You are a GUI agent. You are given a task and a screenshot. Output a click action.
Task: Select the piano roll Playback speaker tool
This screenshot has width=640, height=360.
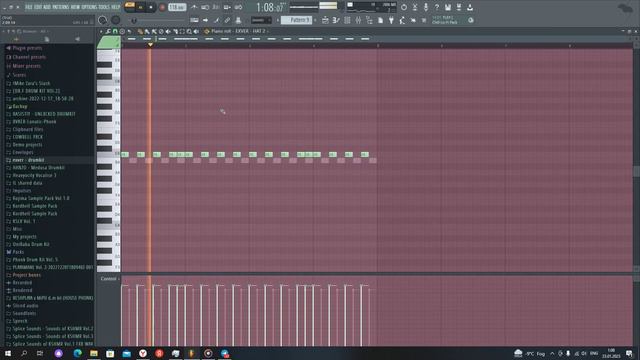pos(196,31)
